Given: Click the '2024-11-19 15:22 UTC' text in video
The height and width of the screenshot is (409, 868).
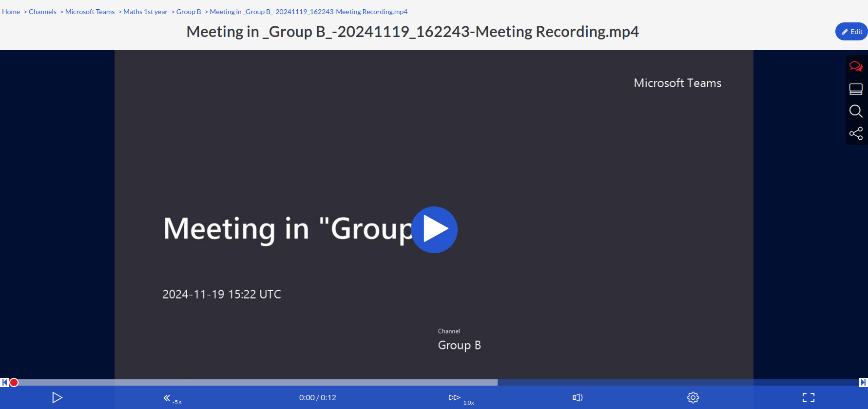Looking at the screenshot, I should [x=222, y=294].
